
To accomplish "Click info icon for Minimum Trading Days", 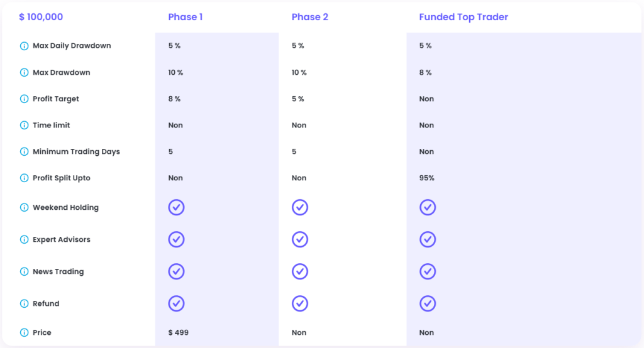I will 25,151.
